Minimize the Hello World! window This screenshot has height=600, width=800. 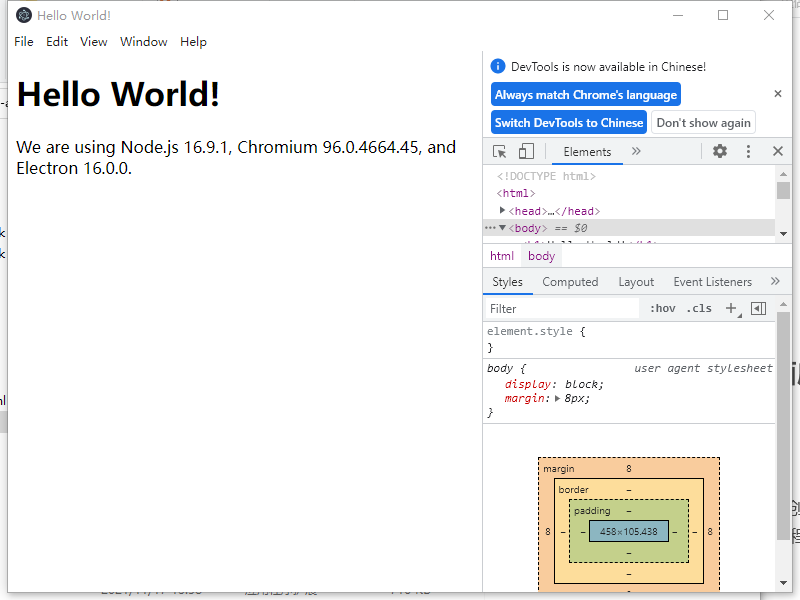tap(678, 15)
